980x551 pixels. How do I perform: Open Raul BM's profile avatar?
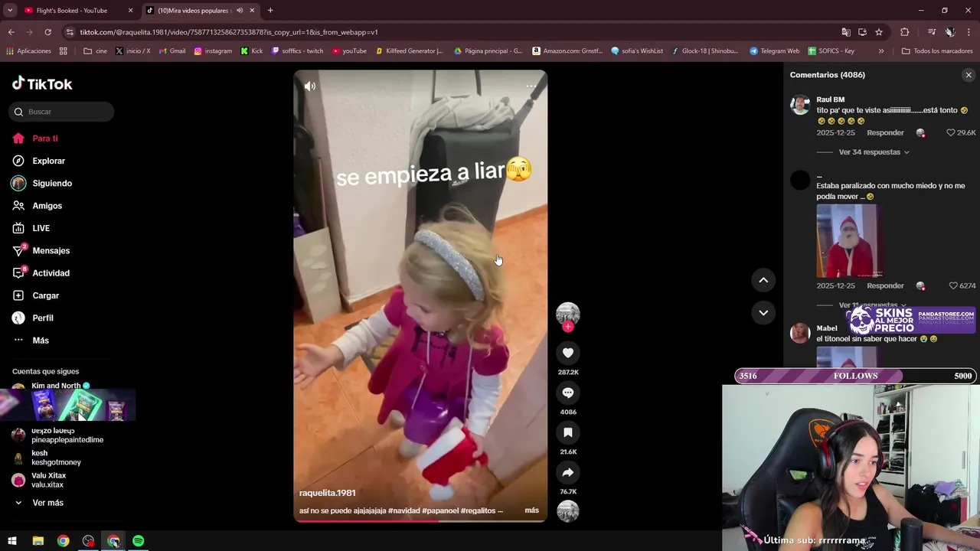[800, 105]
